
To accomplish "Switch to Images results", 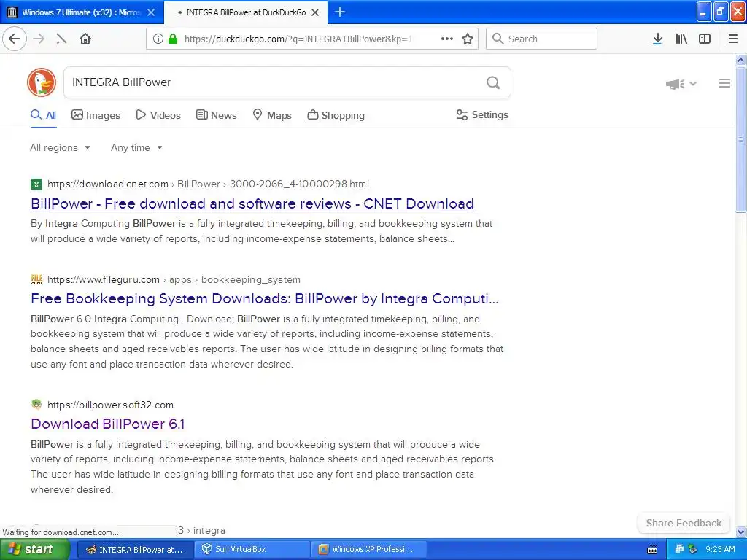I will coord(96,115).
